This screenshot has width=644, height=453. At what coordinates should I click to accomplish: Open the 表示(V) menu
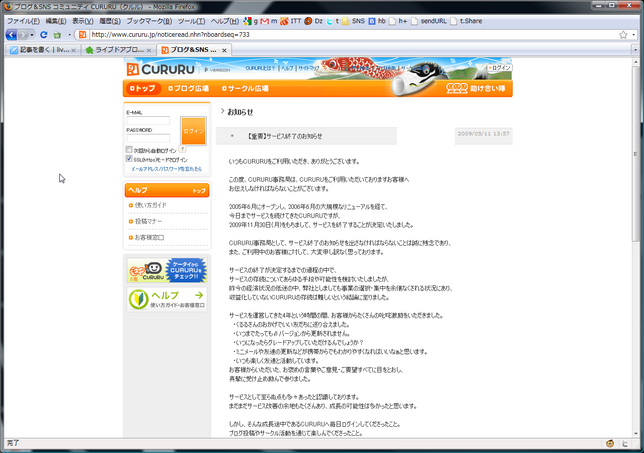[83, 21]
